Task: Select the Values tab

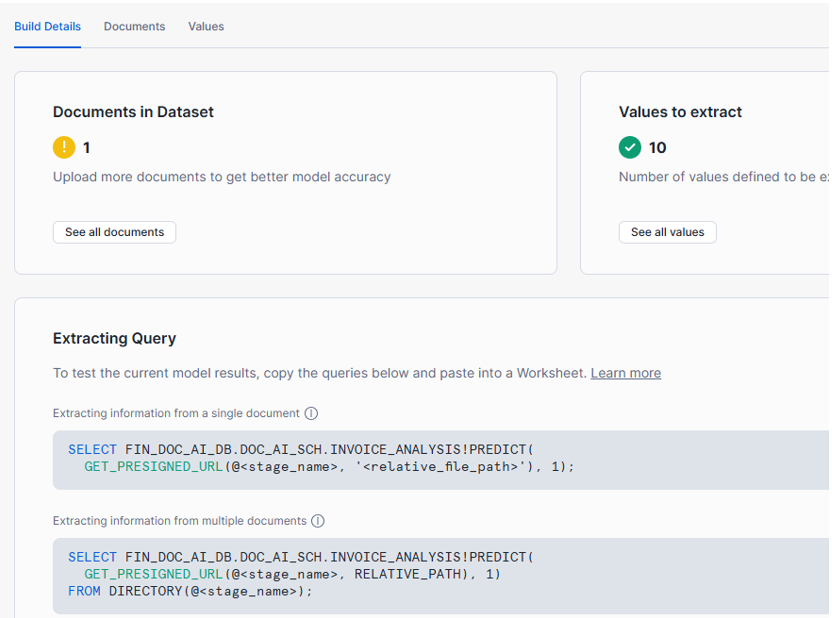Action: point(206,26)
